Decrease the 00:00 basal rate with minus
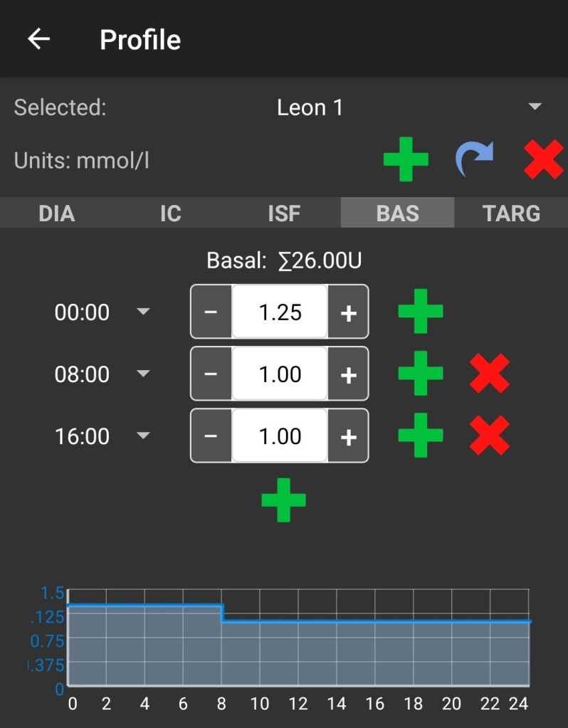The height and width of the screenshot is (728, 568). click(211, 312)
